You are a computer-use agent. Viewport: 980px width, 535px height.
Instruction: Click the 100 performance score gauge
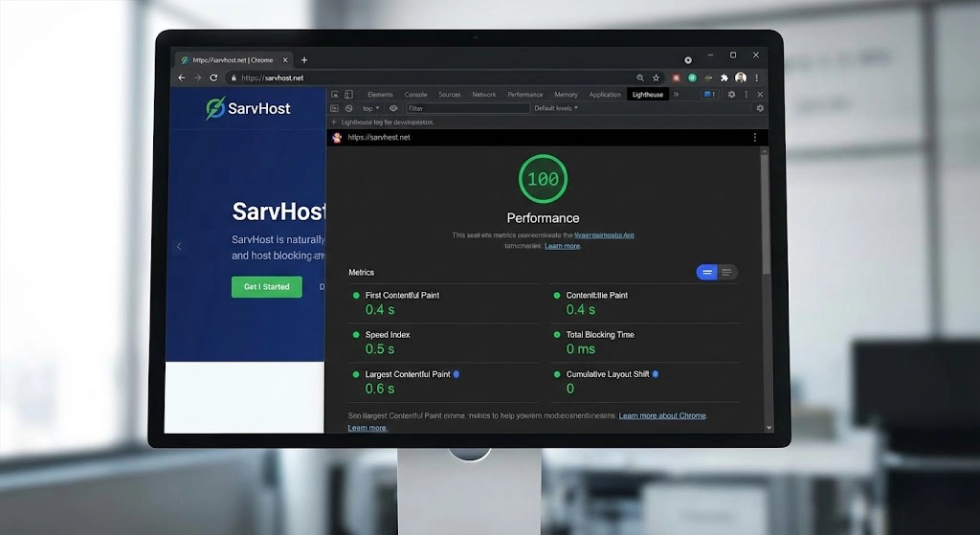tap(544, 179)
